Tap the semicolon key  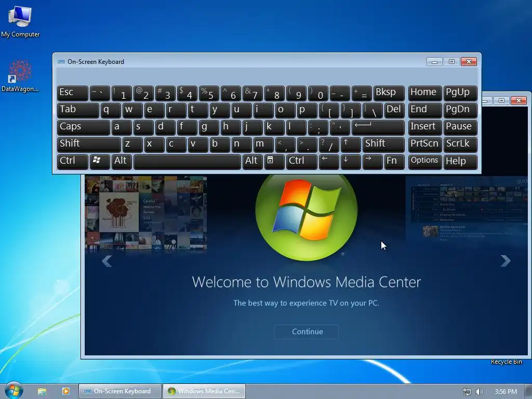pyautogui.click(x=318, y=128)
